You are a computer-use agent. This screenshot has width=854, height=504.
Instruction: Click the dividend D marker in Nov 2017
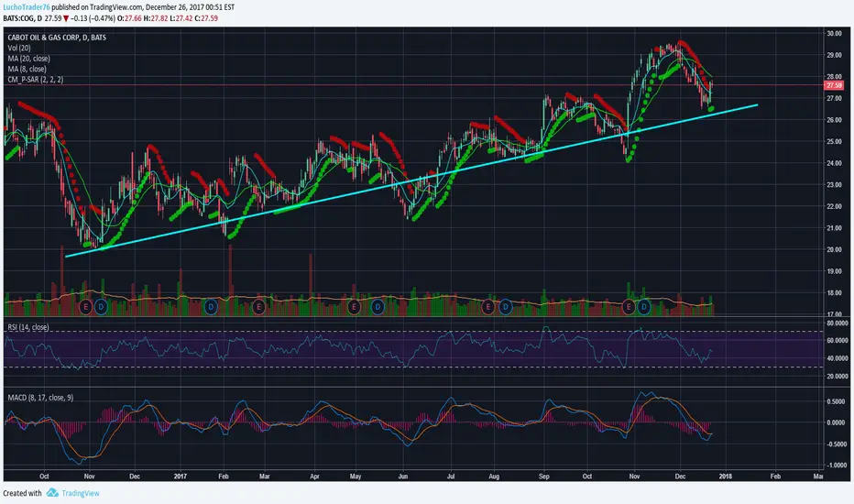[x=644, y=307]
